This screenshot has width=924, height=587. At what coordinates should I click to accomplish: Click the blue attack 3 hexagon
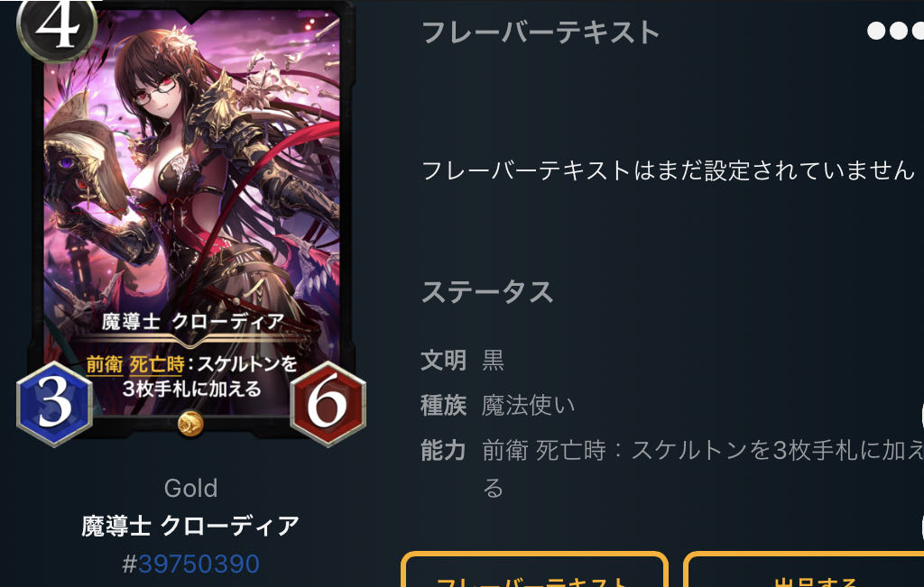click(54, 403)
